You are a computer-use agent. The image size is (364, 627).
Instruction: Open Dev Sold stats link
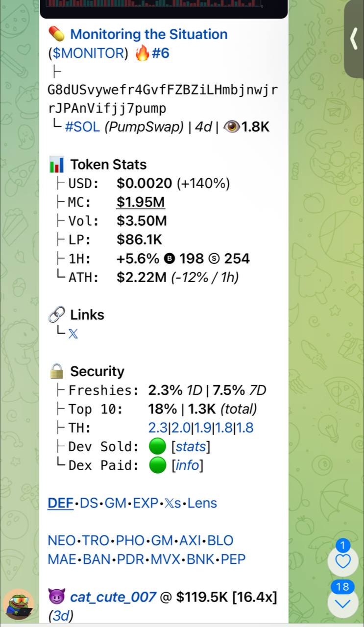[191, 447]
